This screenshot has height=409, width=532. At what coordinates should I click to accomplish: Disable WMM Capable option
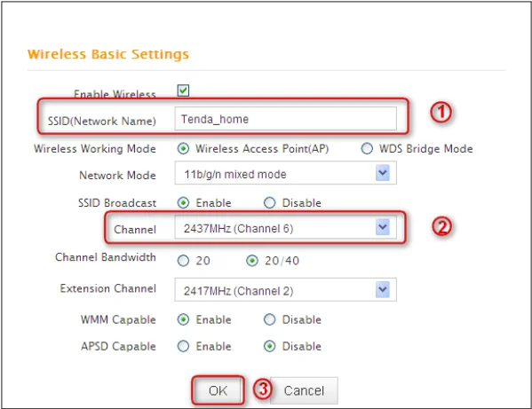pos(270,319)
